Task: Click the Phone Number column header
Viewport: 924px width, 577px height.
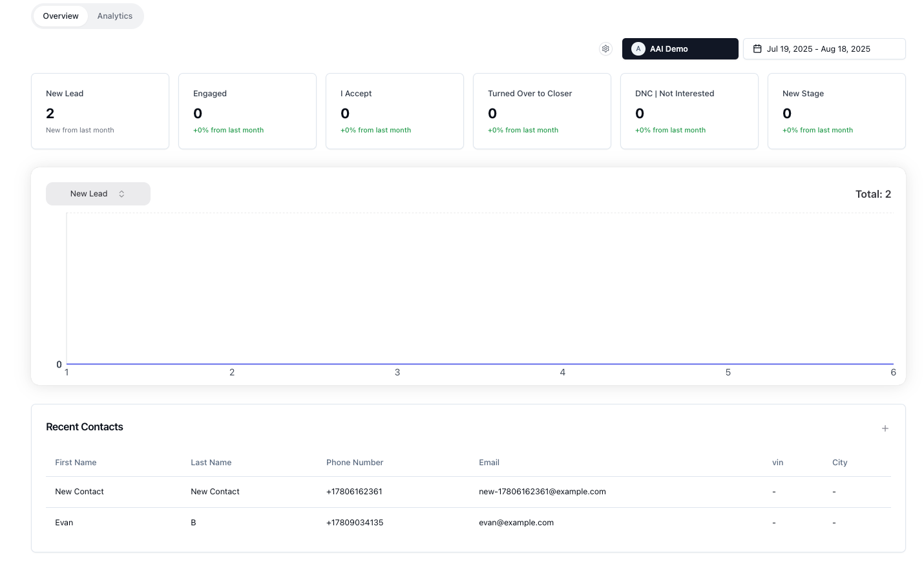Action: point(355,462)
